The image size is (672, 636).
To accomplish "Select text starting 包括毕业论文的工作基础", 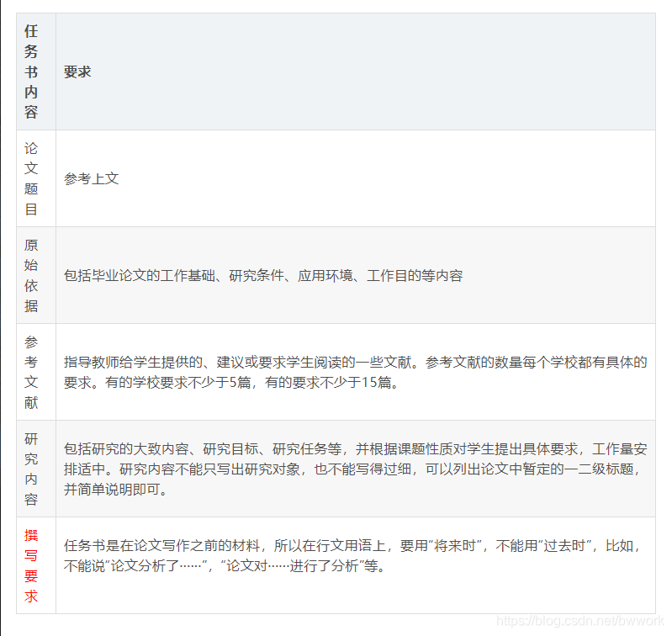I will click(263, 275).
